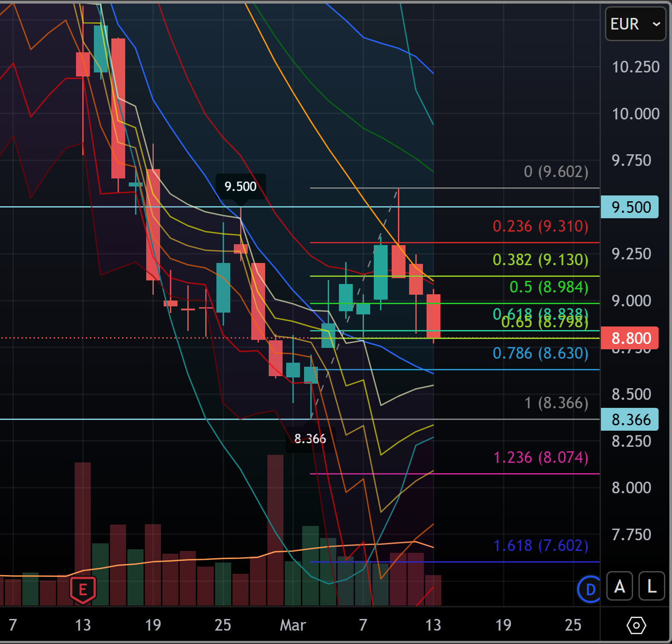Select the 8.366 cyan price axis label
The width and height of the screenshot is (672, 644).
click(630, 419)
